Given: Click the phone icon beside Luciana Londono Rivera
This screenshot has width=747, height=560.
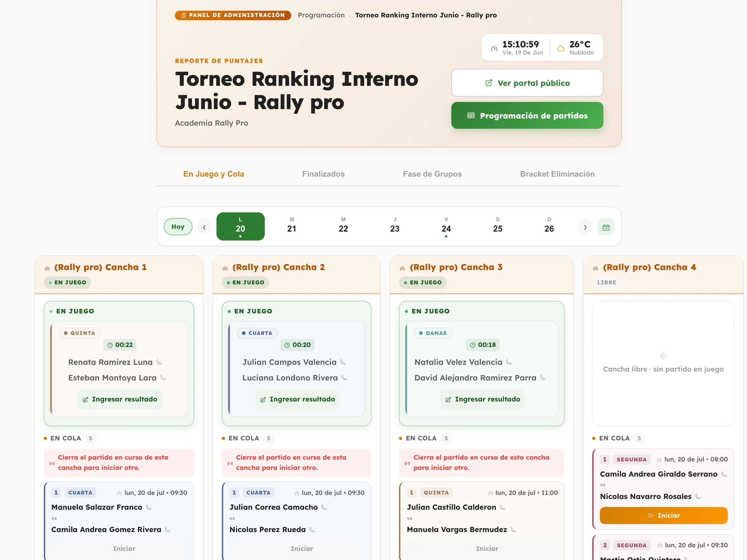Looking at the screenshot, I should pyautogui.click(x=344, y=378).
